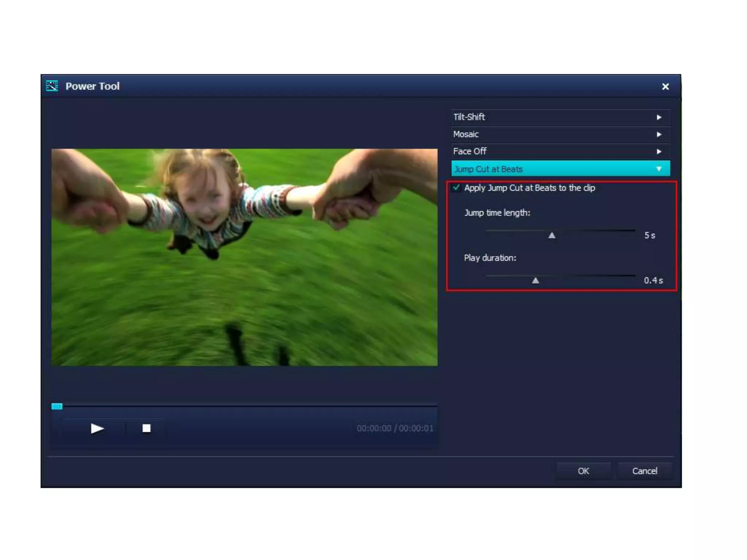The width and height of the screenshot is (747, 560).
Task: Click the OK button
Action: coord(583,471)
